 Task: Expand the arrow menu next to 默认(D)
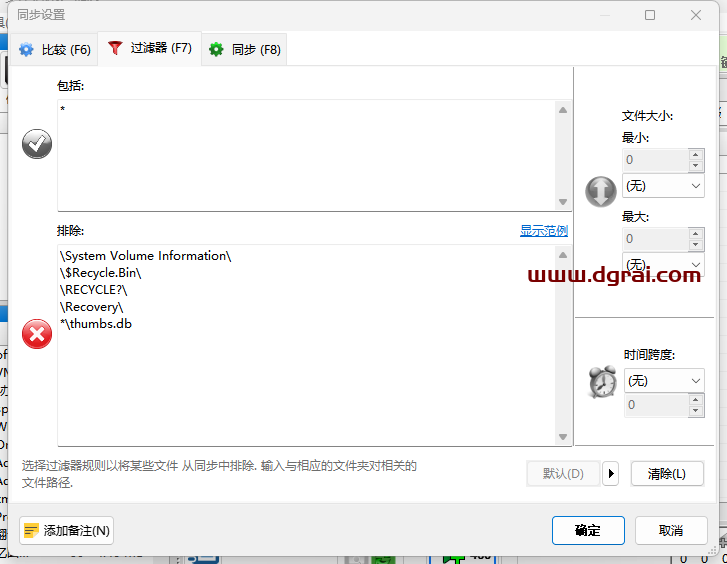coord(611,474)
